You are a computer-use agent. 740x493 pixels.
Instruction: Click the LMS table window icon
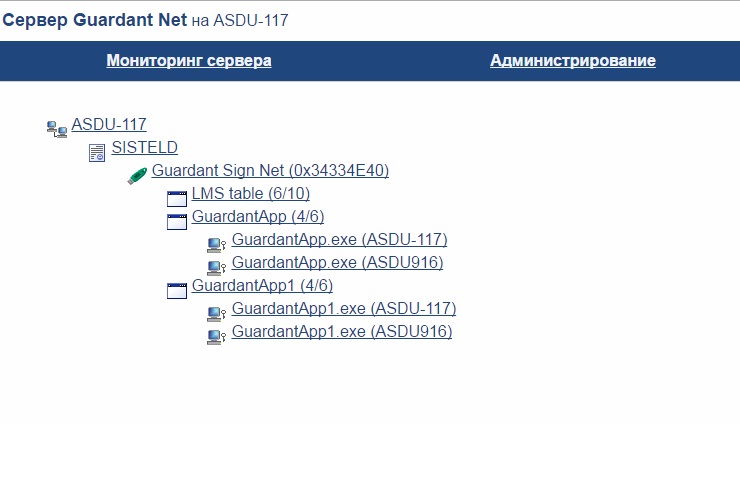[177, 198]
